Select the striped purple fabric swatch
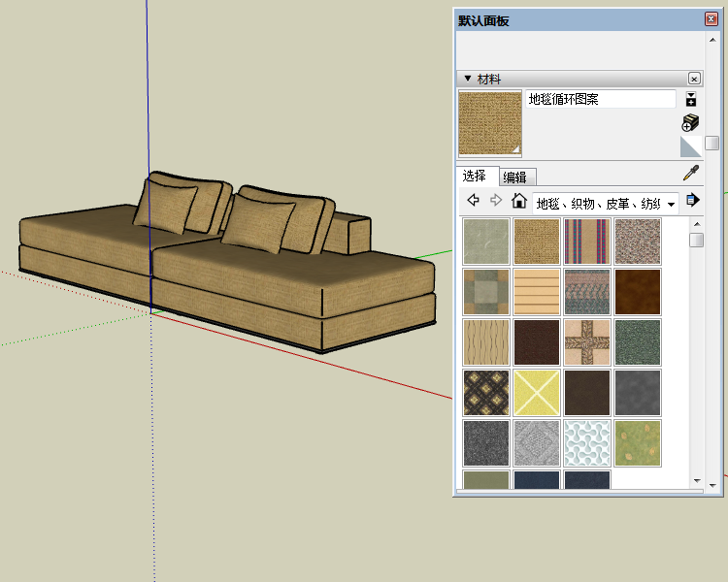 click(x=587, y=242)
